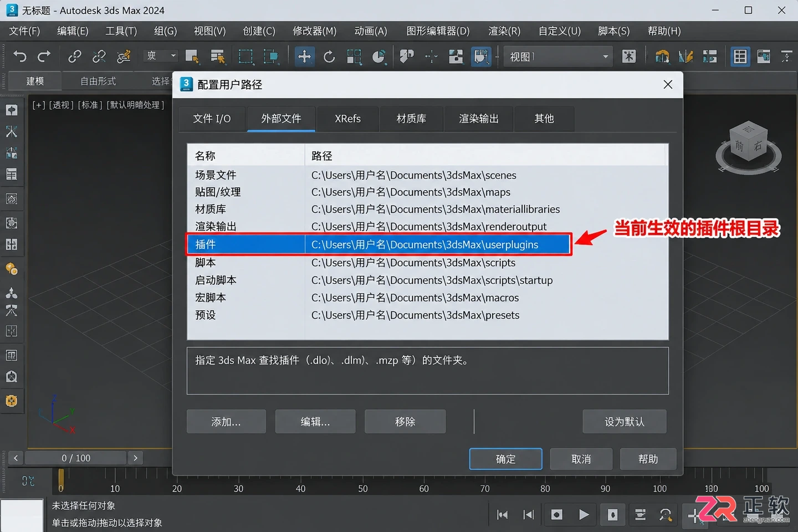
Task: Click the 帮助 button in the dialog
Action: (648, 459)
